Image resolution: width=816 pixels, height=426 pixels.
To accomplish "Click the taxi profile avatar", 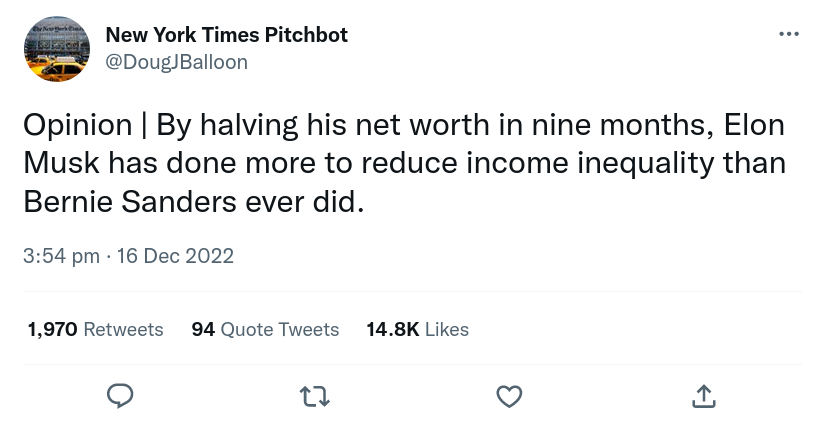I will 57,49.
